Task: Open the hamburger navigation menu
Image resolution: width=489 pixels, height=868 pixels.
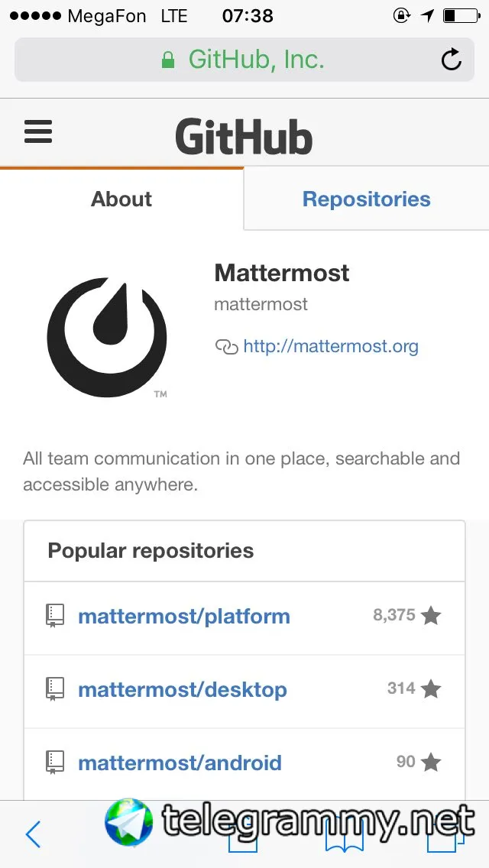Action: pos(38,131)
